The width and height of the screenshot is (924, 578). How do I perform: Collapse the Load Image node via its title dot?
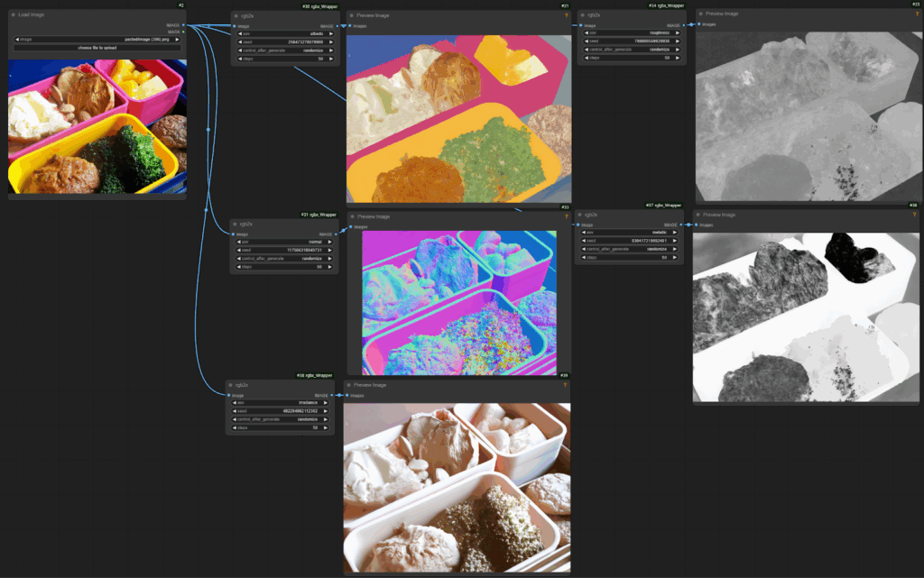click(x=14, y=15)
